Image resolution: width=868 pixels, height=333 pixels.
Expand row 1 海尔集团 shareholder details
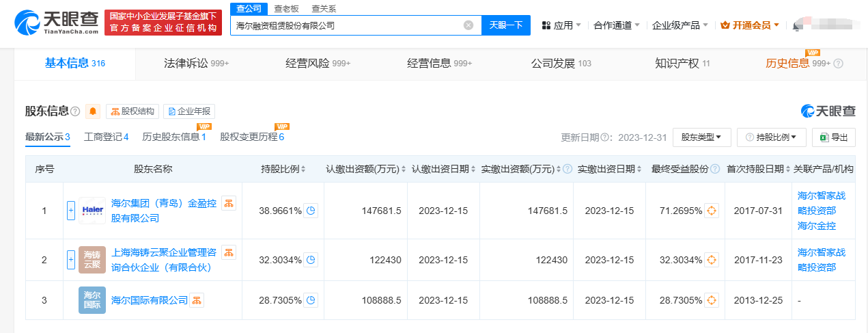coord(70,211)
